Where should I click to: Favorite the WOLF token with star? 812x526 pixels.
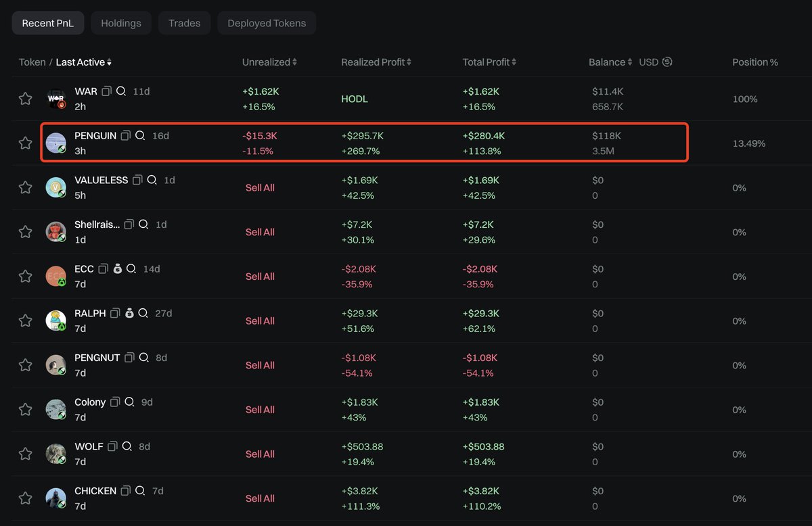[25, 454]
